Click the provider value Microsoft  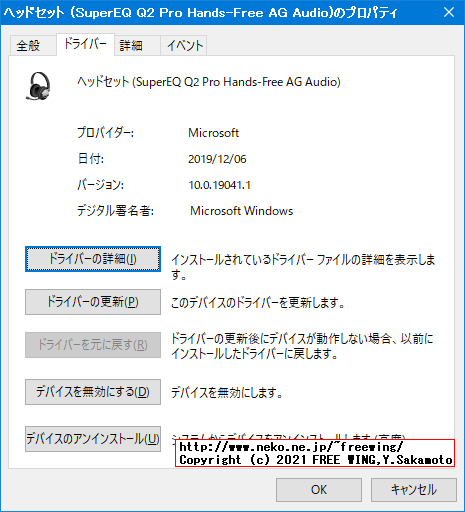point(214,133)
